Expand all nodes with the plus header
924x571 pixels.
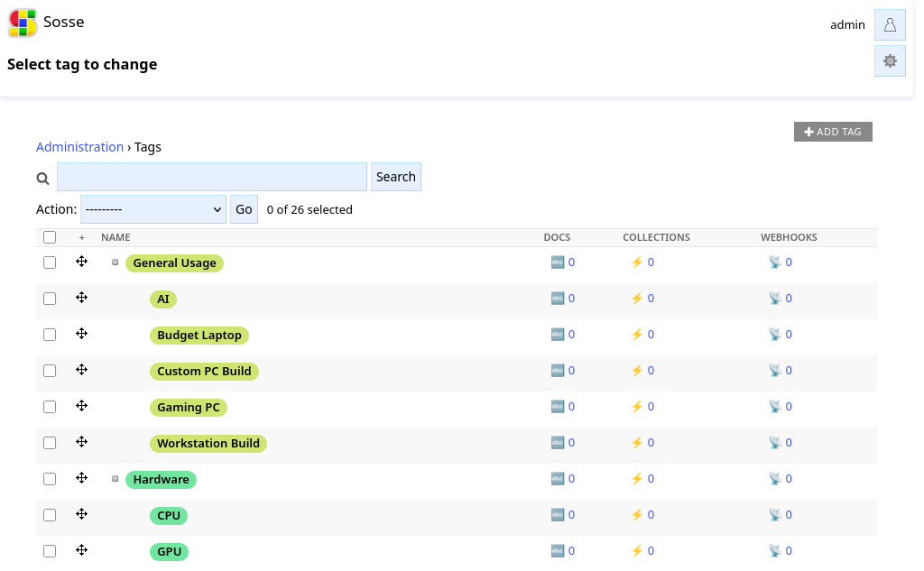[82, 237]
